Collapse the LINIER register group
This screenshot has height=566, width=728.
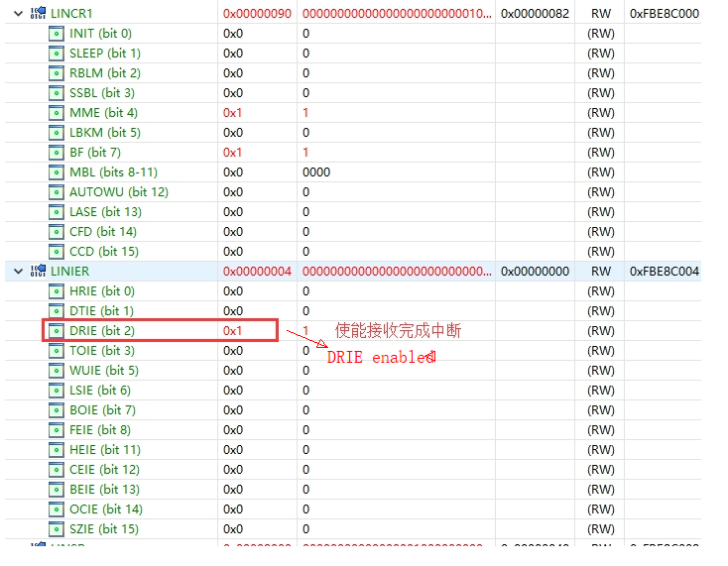coord(18,271)
